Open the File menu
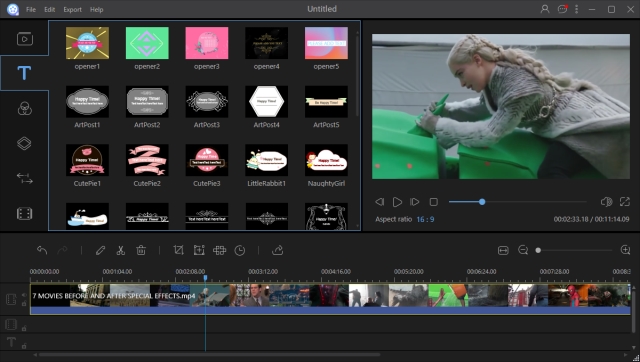 click(x=31, y=9)
